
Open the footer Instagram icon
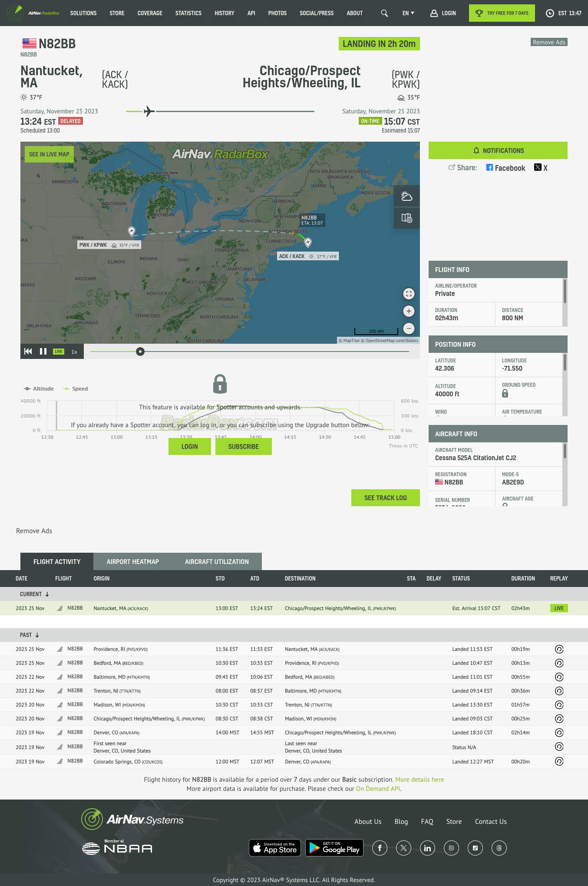451,848
